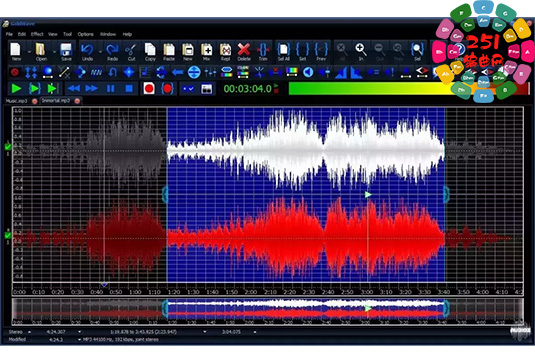Screen dimensions: 535x363
Task: Start recording with the red record button
Action: [x=149, y=89]
